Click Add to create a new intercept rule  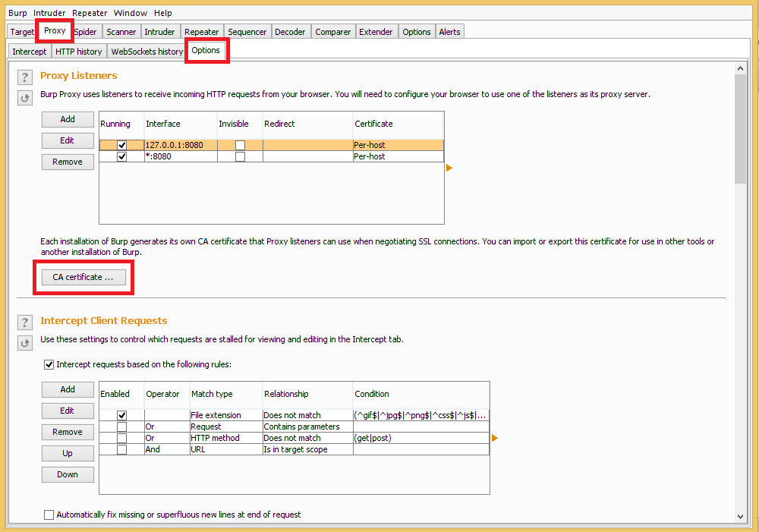[68, 389]
